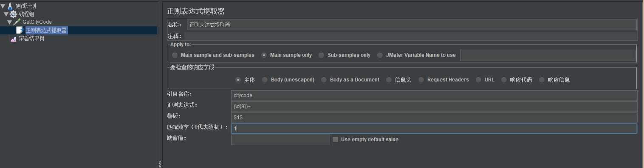Click the GetCityCode sampler pipette icon
The height and width of the screenshot is (168, 644).
click(x=17, y=22)
